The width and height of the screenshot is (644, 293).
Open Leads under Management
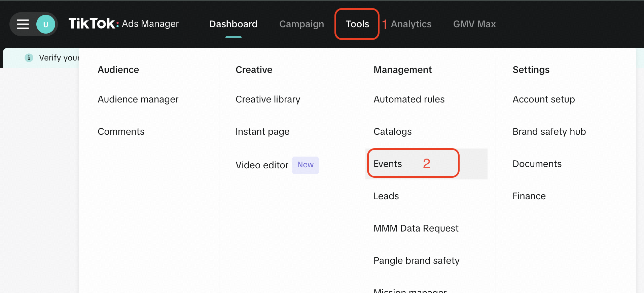tap(386, 196)
